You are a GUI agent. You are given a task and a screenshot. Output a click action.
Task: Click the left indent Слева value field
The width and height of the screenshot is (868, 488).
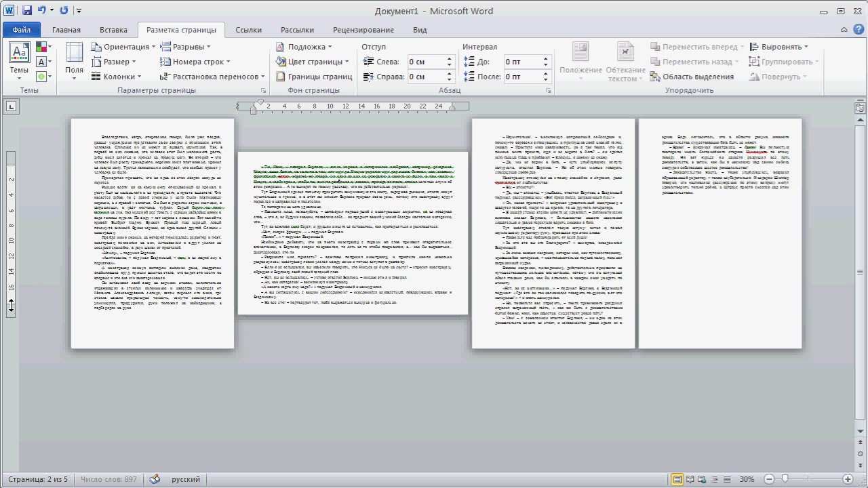(426, 62)
